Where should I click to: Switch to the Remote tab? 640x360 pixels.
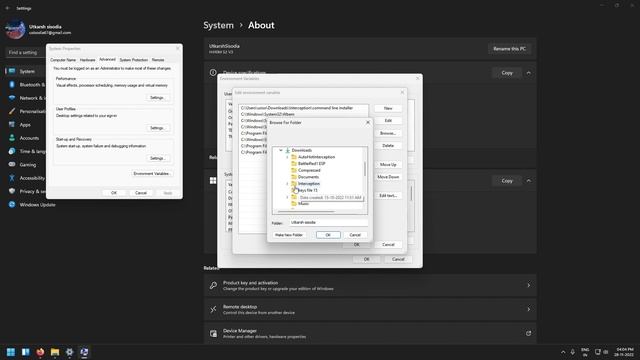[x=158, y=60]
